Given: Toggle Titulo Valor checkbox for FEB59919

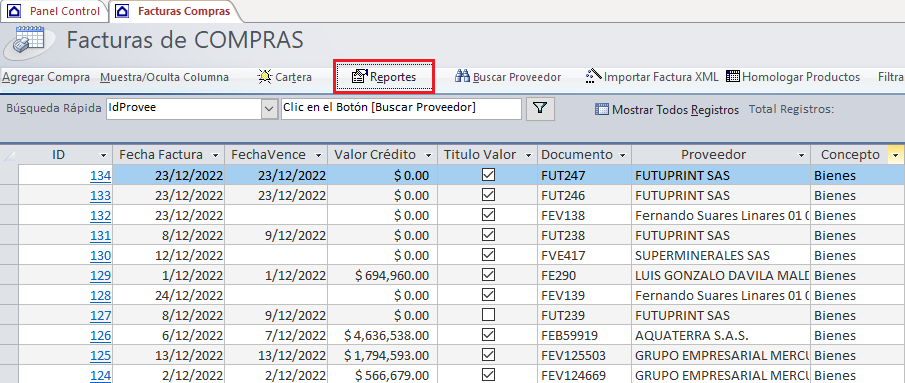Looking at the screenshot, I should pos(488,335).
